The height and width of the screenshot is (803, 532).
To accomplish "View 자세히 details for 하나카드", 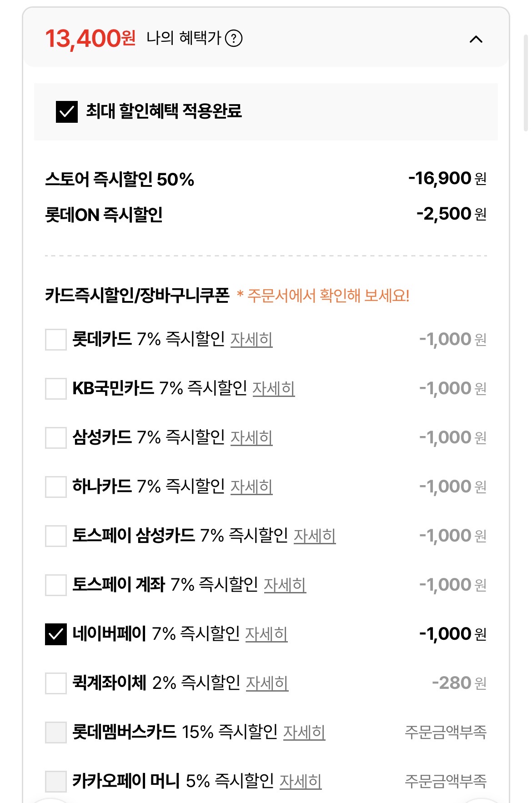I will click(x=251, y=487).
